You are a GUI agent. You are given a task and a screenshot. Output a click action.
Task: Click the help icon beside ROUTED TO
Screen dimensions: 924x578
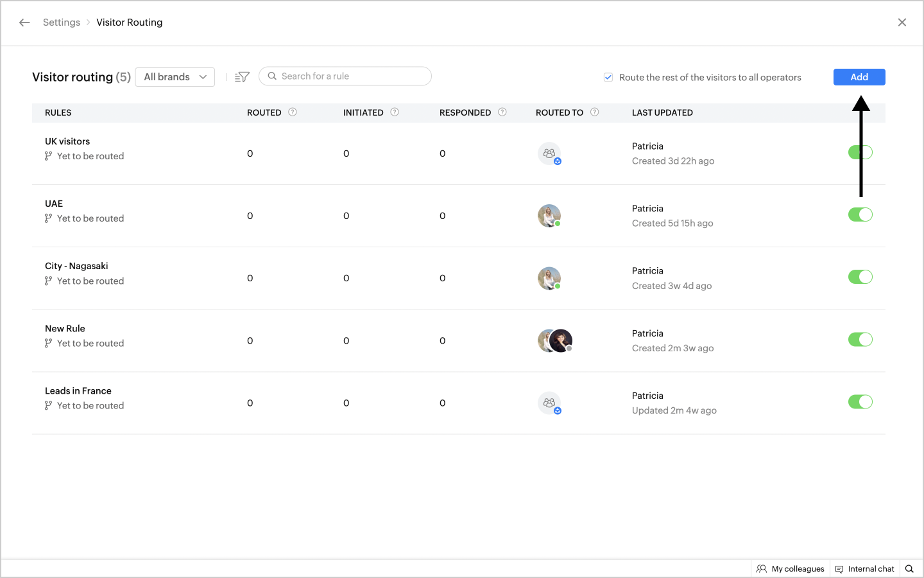pos(595,112)
